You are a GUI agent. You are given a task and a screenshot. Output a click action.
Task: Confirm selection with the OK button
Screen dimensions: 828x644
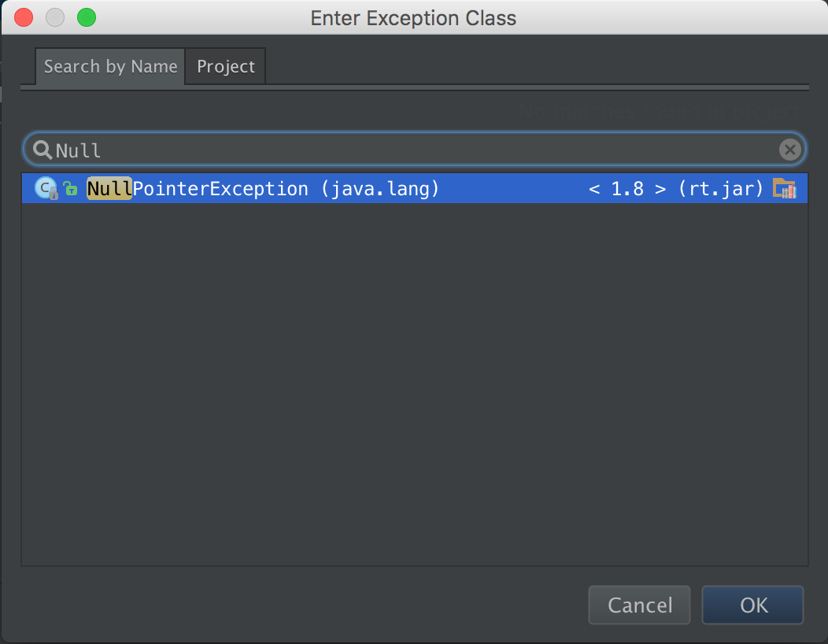[x=752, y=605]
